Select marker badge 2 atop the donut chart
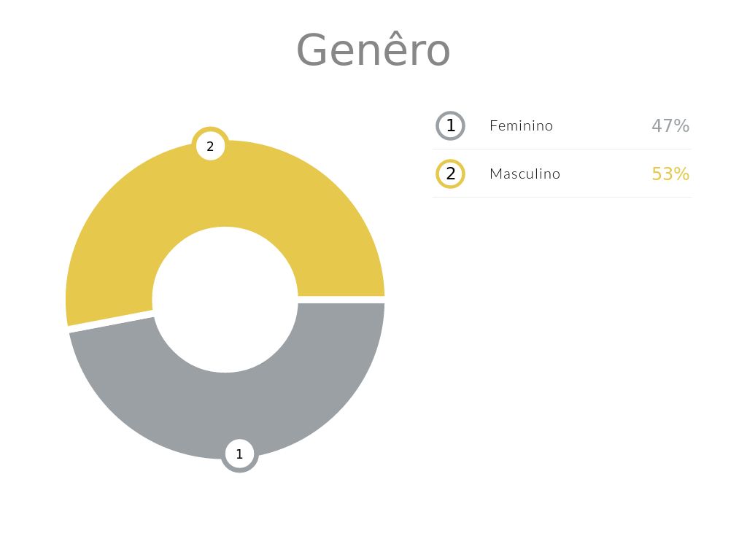The width and height of the screenshot is (747, 560). pyautogui.click(x=210, y=146)
